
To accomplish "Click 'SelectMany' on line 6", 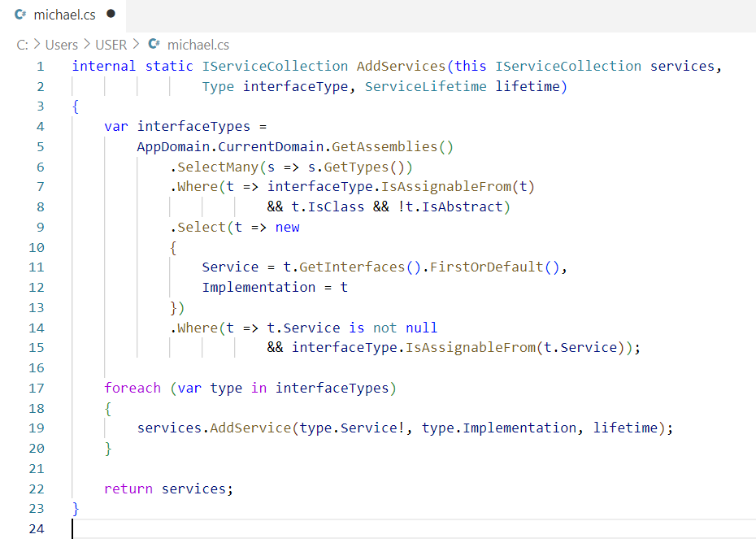I will pos(218,167).
